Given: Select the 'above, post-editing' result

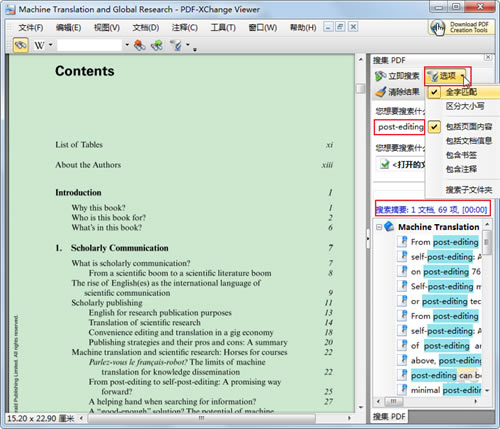Looking at the screenshot, I should pyautogui.click(x=446, y=361).
